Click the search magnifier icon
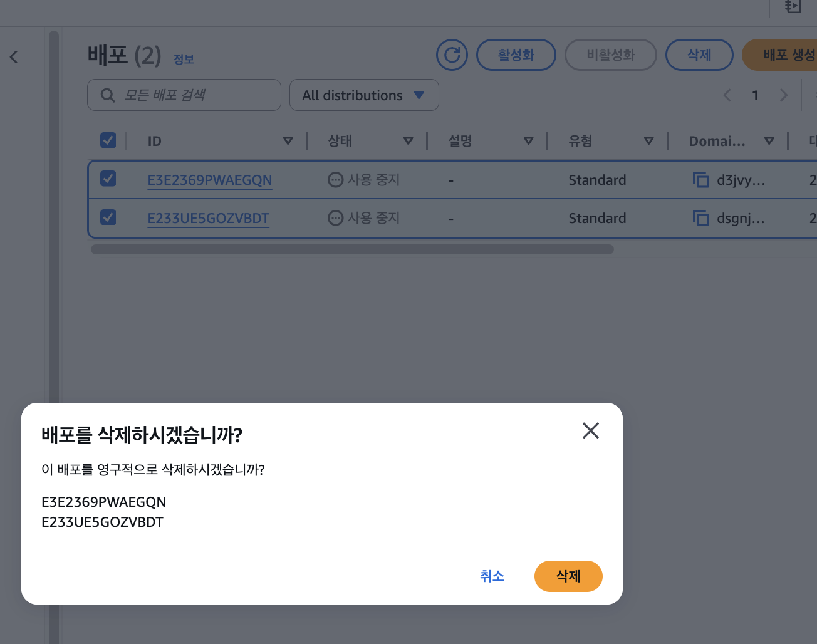This screenshot has height=644, width=817. point(108,95)
